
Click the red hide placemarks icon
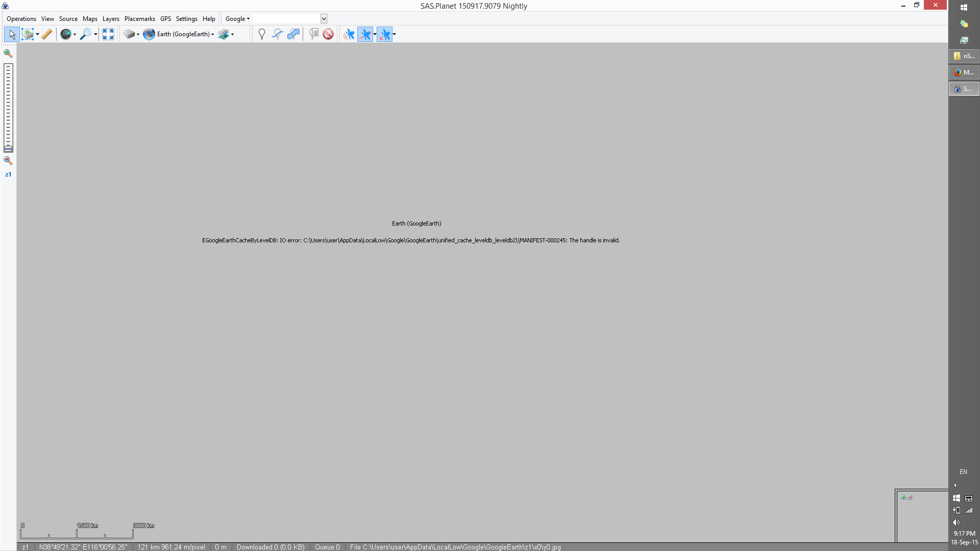[x=328, y=34]
